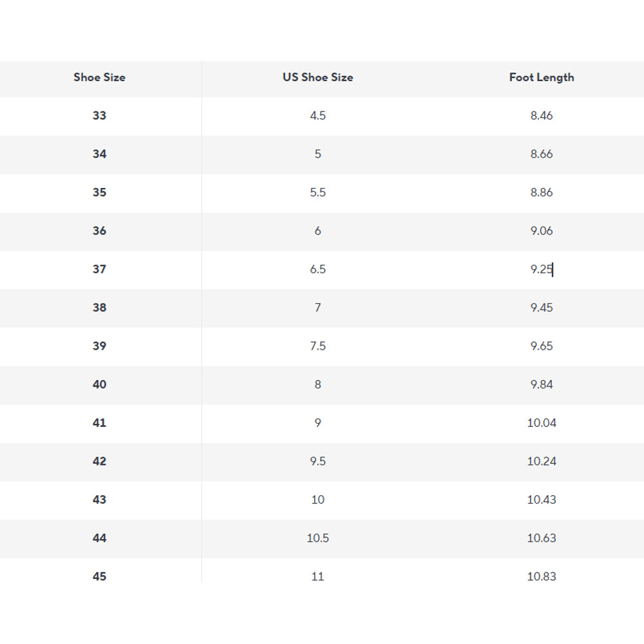Click the US size 7.5 value
This screenshot has width=644, height=644.
pos(317,346)
